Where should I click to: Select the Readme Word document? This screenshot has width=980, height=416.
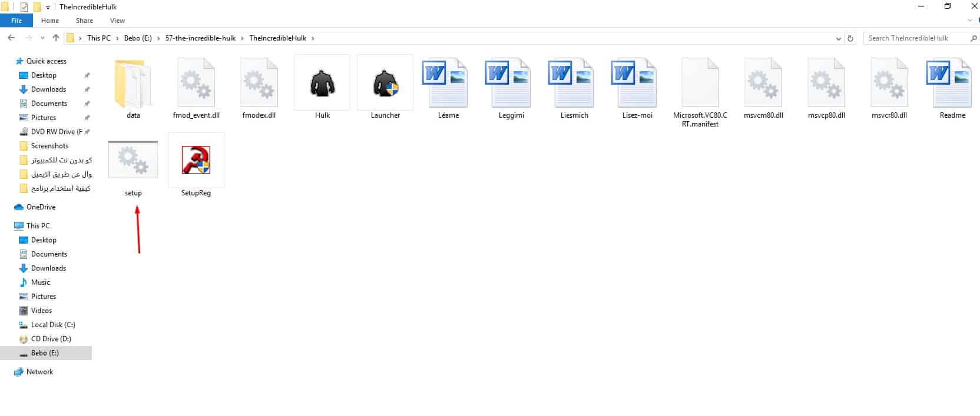pyautogui.click(x=952, y=84)
